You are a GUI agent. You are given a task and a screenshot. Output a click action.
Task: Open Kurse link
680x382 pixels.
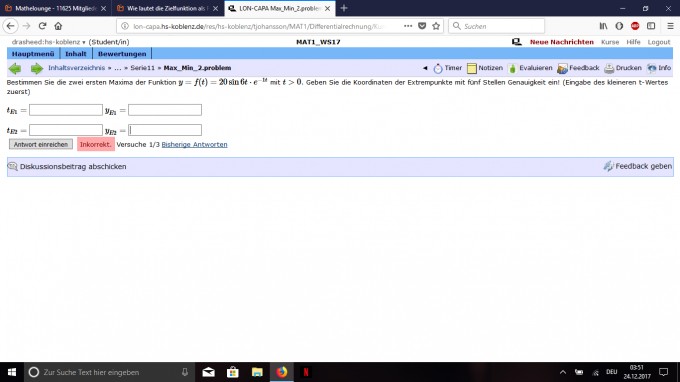610,42
